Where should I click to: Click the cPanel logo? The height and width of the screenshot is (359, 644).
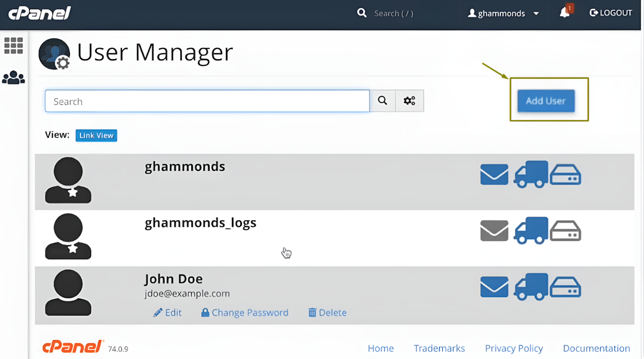click(39, 13)
